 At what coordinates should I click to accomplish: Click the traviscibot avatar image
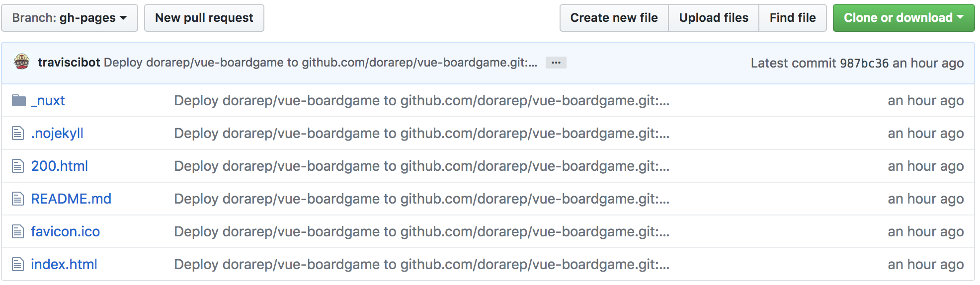tap(22, 62)
